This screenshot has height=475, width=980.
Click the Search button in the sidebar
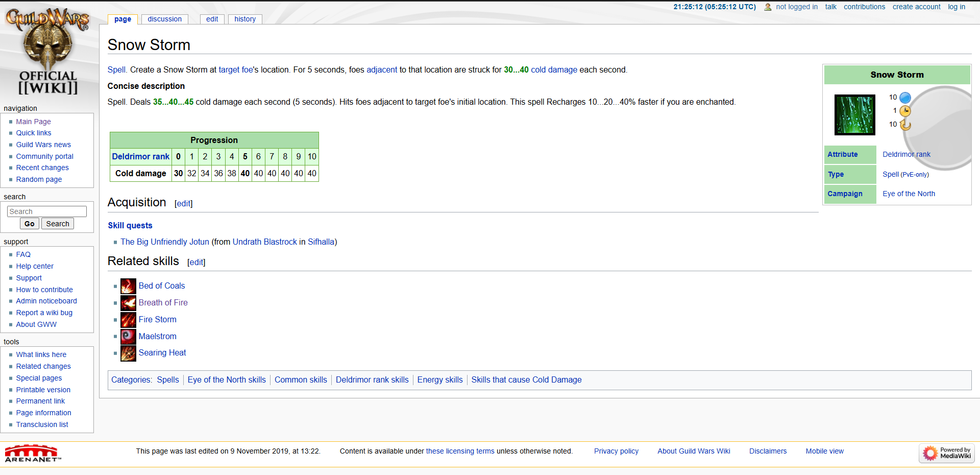point(58,224)
